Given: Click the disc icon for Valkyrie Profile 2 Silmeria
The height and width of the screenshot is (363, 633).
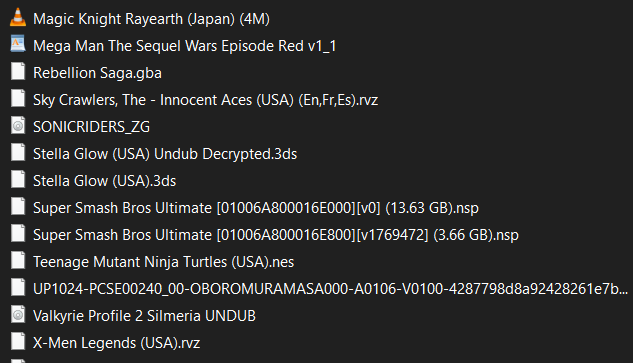Looking at the screenshot, I should coord(18,315).
